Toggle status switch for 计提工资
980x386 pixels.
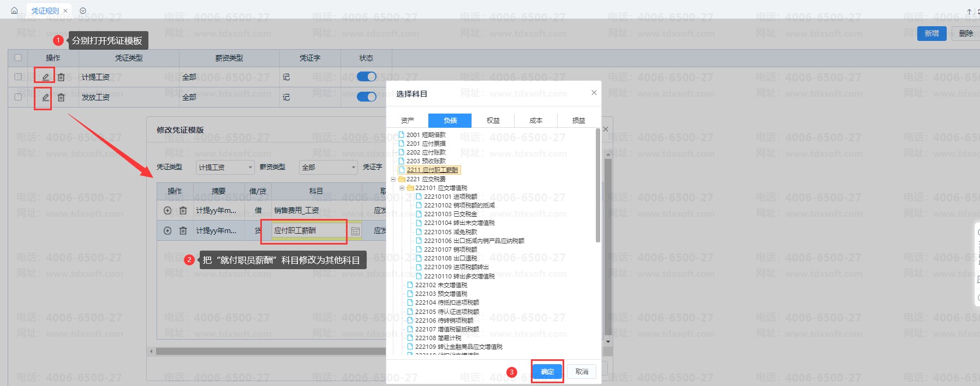coord(366,76)
